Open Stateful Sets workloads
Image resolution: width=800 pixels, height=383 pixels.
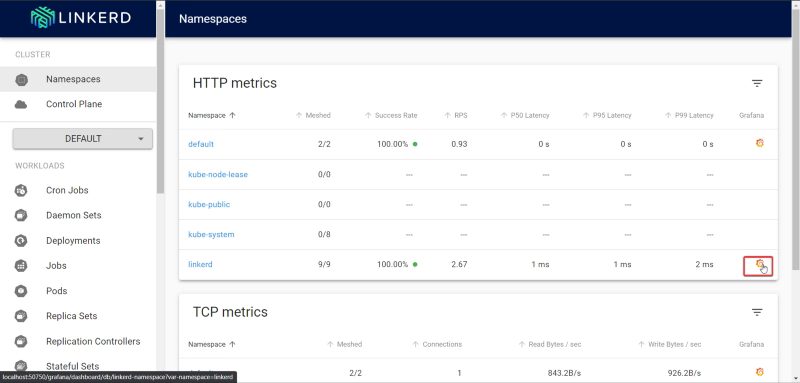point(72,366)
